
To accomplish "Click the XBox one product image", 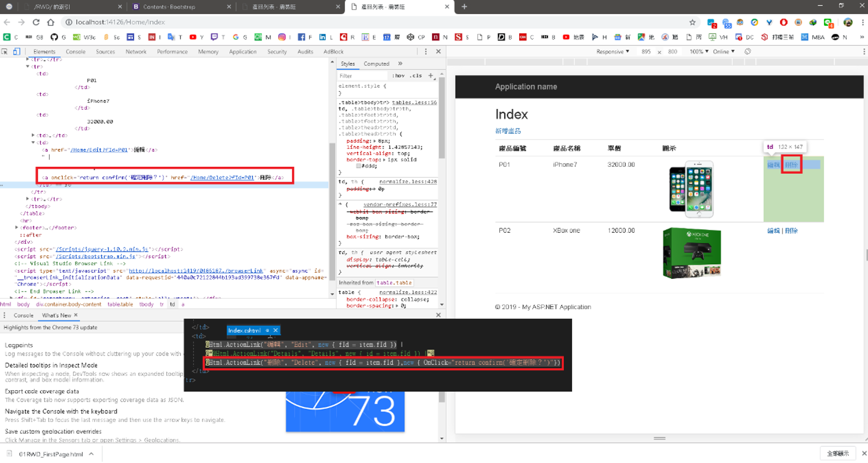I will [692, 253].
